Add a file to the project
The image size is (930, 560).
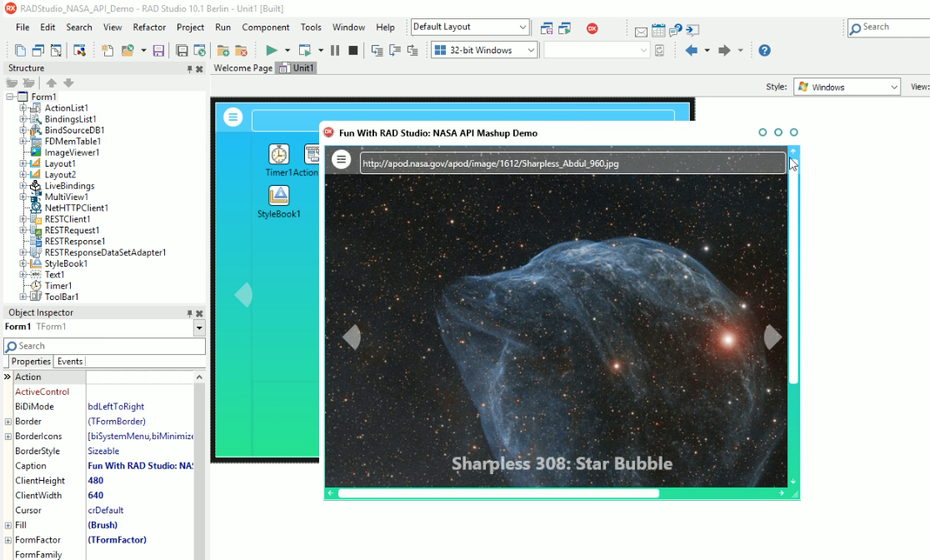tap(223, 51)
